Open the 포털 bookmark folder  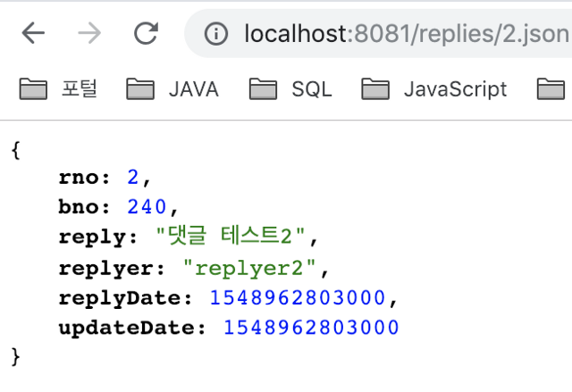point(58,89)
